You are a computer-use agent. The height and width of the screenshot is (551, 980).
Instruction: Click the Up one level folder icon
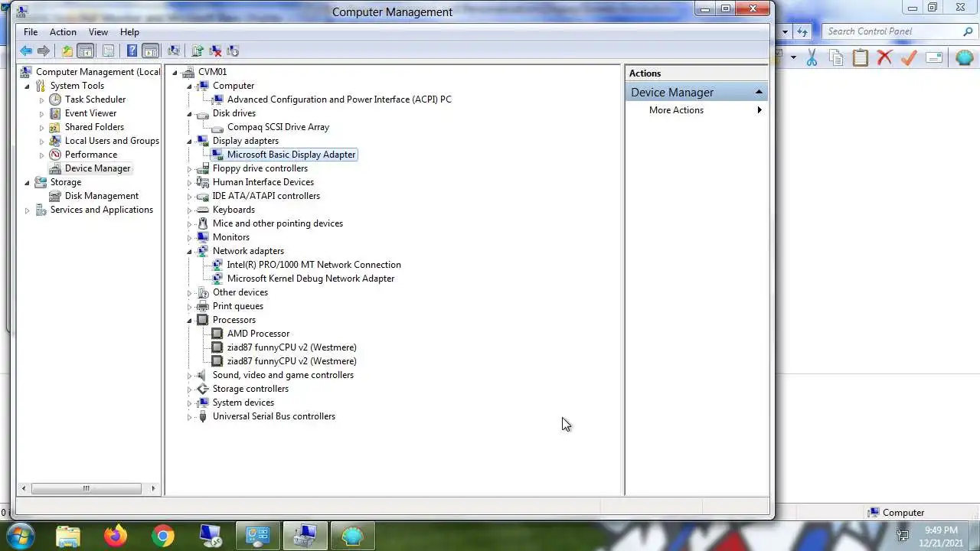point(67,51)
